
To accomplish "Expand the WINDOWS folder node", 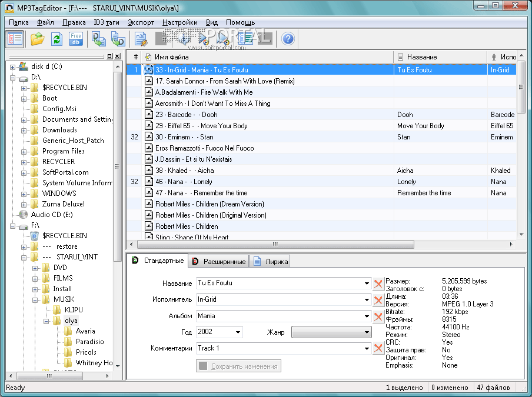I will pos(24,194).
